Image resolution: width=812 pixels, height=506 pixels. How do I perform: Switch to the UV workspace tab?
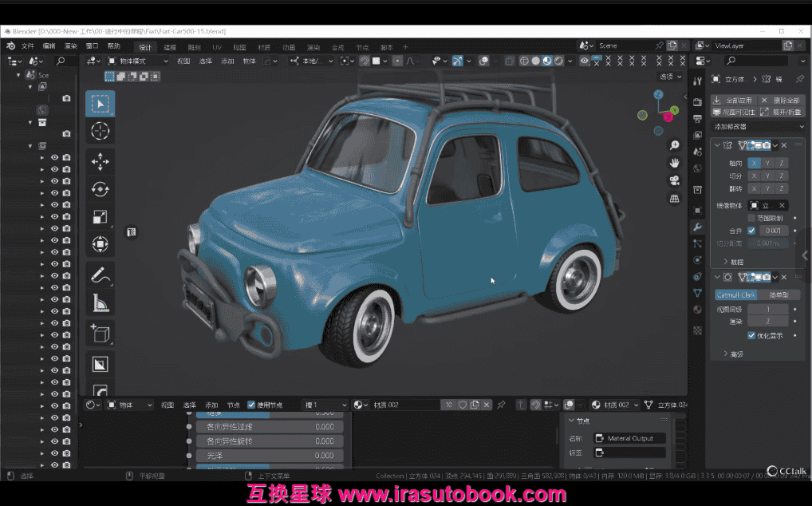[x=216, y=47]
